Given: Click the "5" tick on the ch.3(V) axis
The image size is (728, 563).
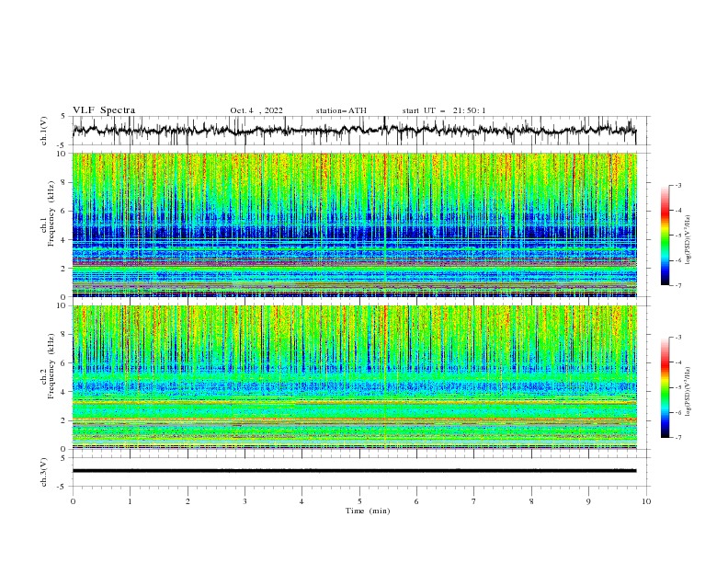Looking at the screenshot, I should [64, 457].
